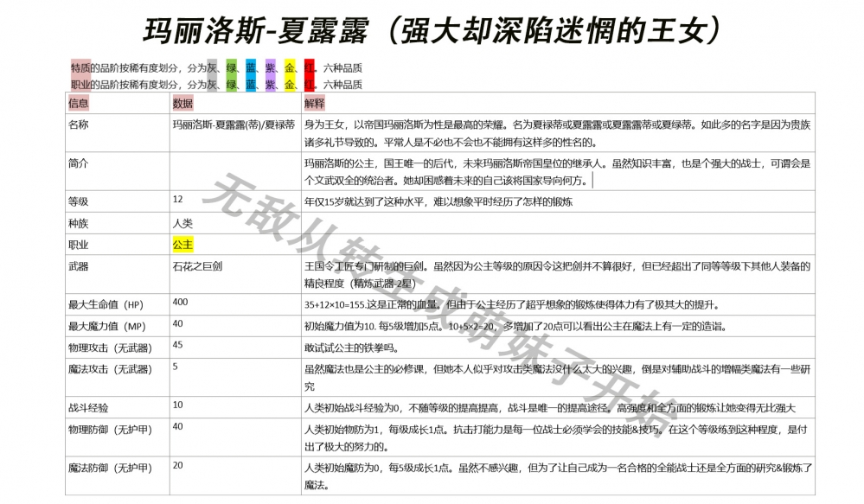
Task: Click the 数据 column header
Action: click(x=183, y=104)
